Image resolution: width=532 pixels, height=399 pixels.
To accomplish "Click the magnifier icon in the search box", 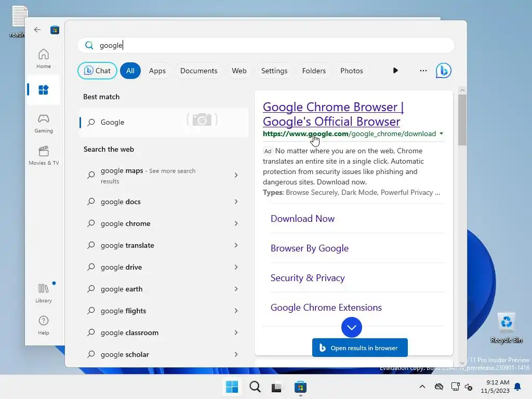I will point(89,45).
